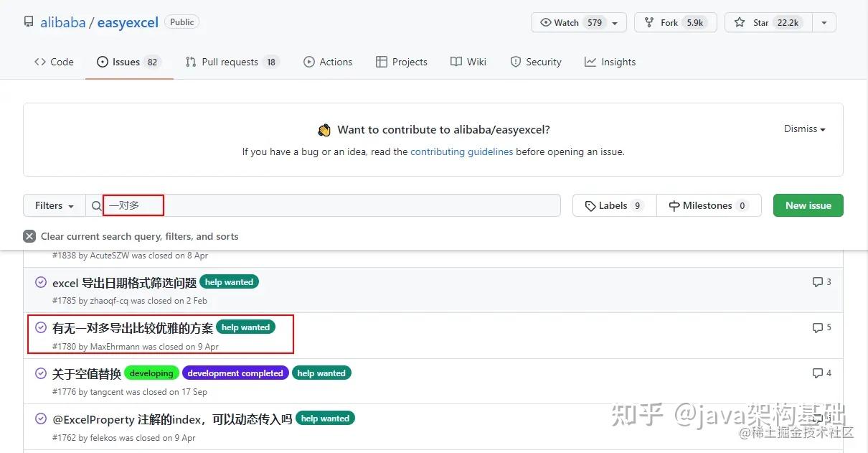Open the Filters dropdown
868x453 pixels.
pos(53,205)
